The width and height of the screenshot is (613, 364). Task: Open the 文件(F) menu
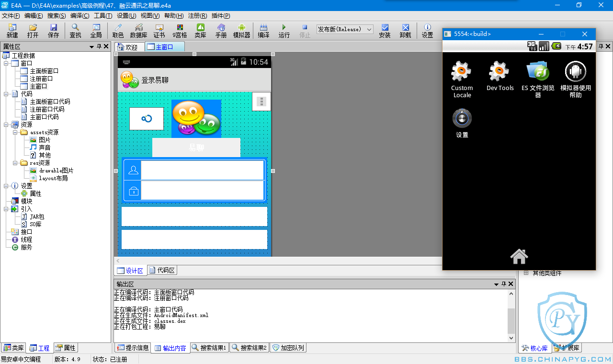[11, 16]
